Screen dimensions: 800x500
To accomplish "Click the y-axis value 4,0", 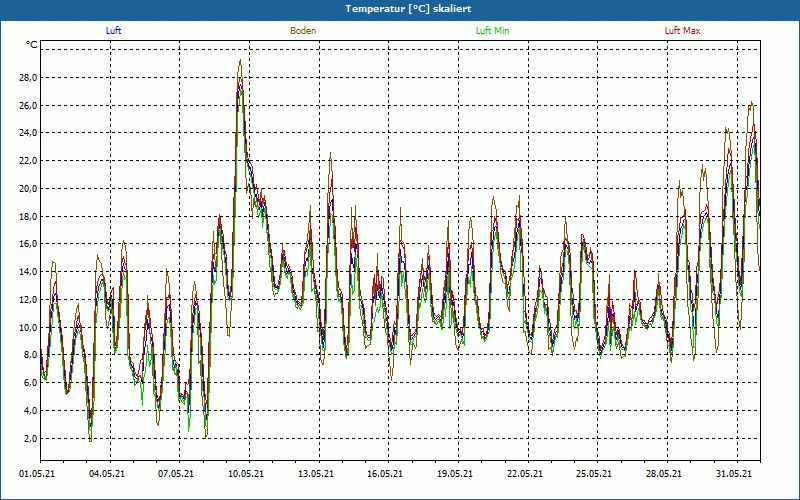I will coord(30,411).
